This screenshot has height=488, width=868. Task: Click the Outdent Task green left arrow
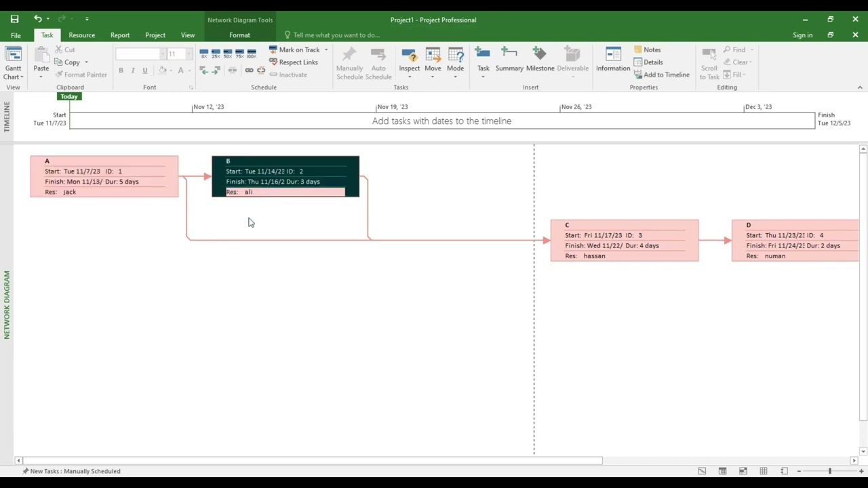204,70
